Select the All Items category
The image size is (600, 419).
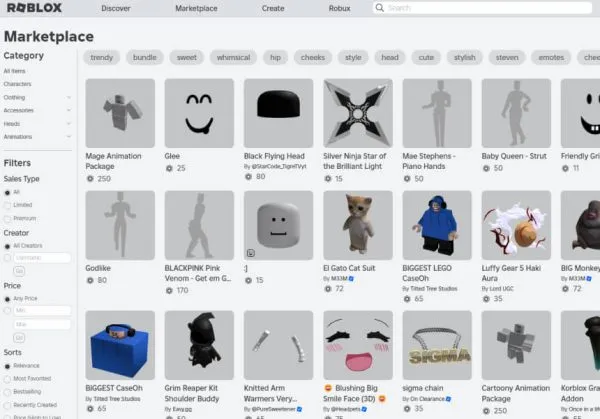click(x=15, y=71)
